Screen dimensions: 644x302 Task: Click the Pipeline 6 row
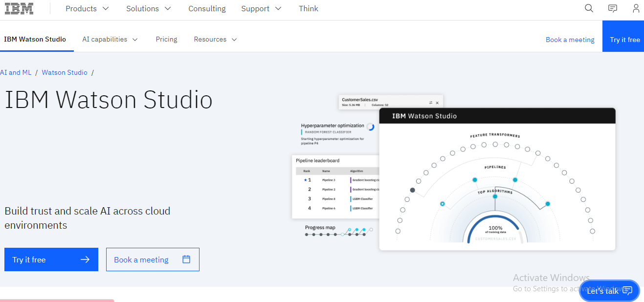337,208
